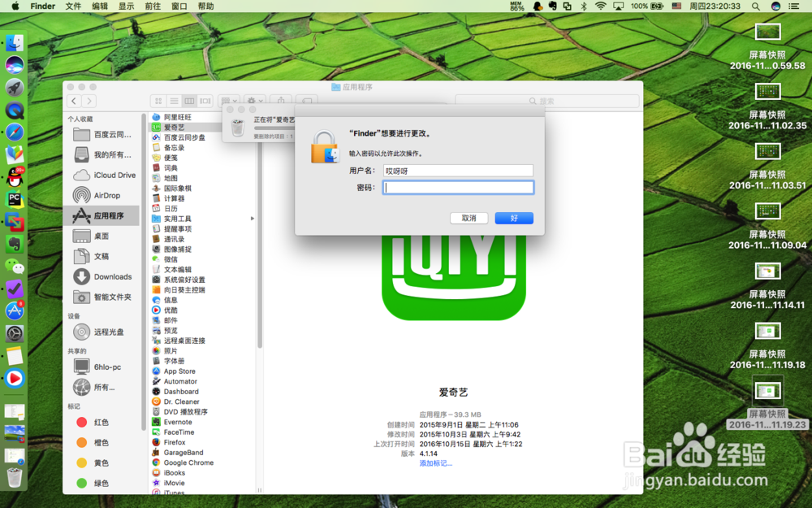This screenshot has width=812, height=508.
Task: Open the 文件 menu
Action: coord(72,7)
